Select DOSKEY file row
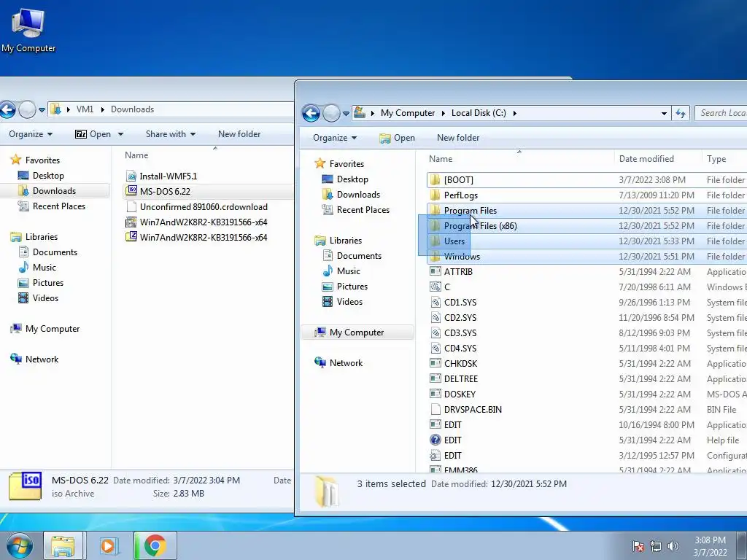Image resolution: width=747 pixels, height=560 pixels. click(x=587, y=394)
